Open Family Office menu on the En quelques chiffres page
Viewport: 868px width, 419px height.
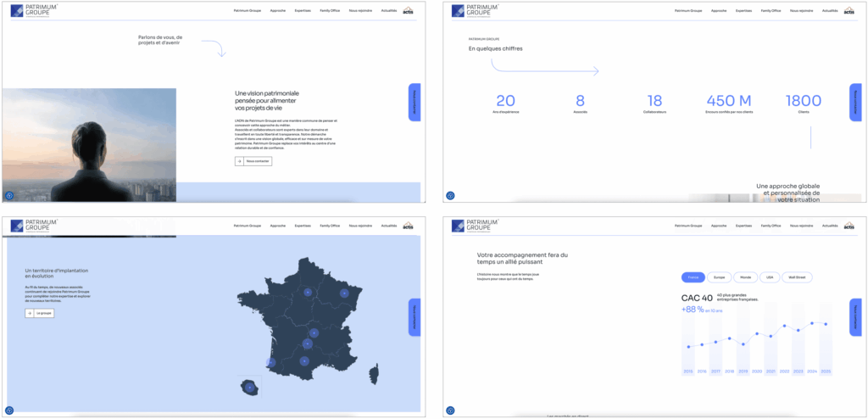[771, 10]
